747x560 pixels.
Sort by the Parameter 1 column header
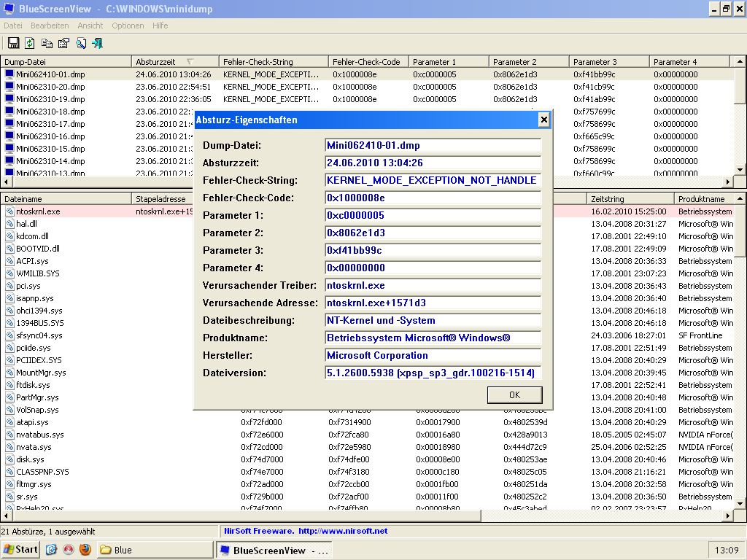[449, 62]
